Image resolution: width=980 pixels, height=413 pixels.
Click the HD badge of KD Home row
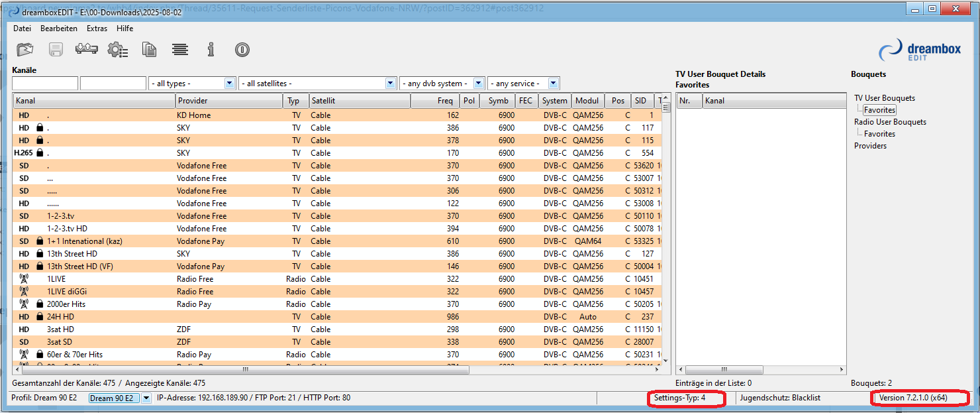pyautogui.click(x=24, y=115)
